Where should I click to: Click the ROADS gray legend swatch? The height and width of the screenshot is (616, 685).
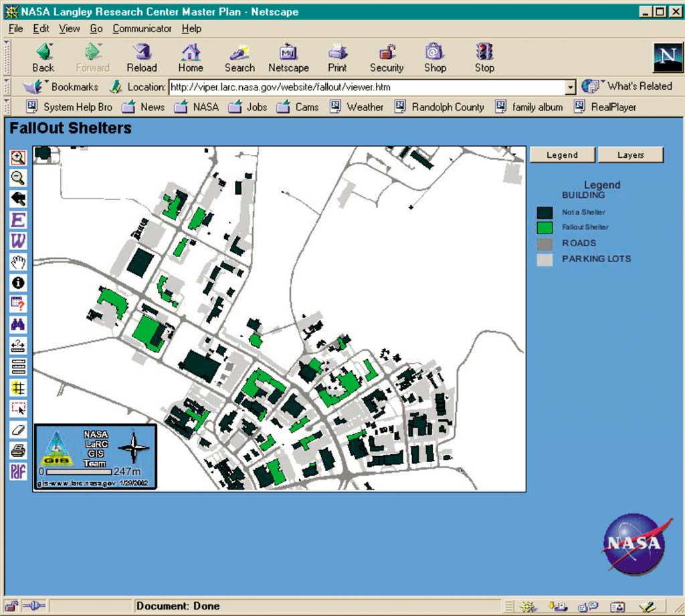coord(545,243)
